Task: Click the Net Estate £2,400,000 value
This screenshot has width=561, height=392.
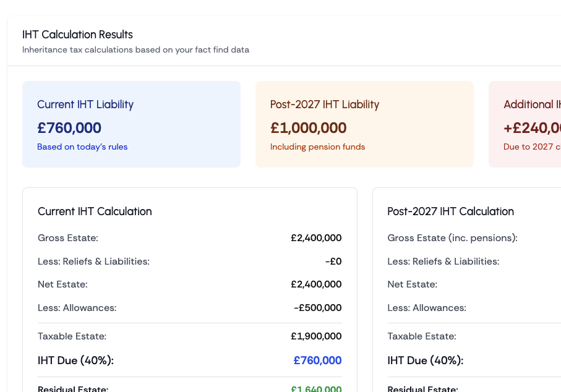Action: (316, 284)
